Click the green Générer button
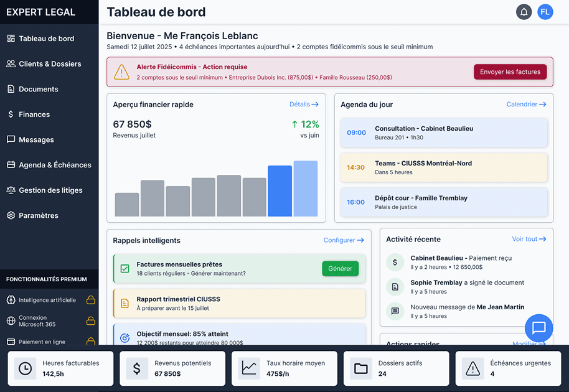This screenshot has width=569, height=392. 340,269
